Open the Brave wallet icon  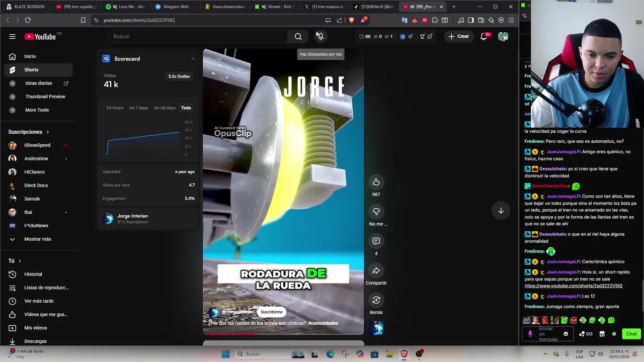pos(481,20)
